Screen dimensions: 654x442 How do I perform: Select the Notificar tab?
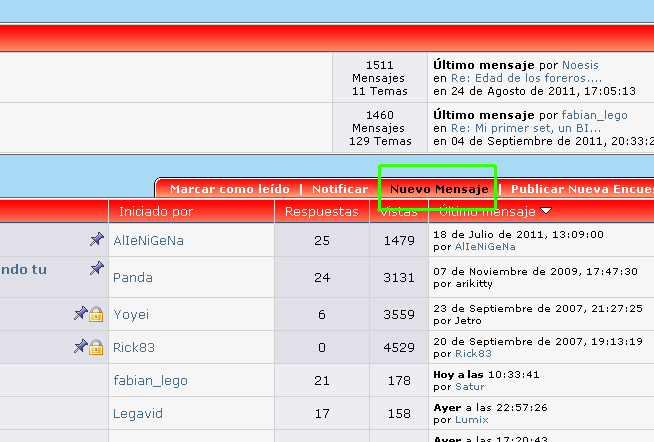[x=340, y=189]
